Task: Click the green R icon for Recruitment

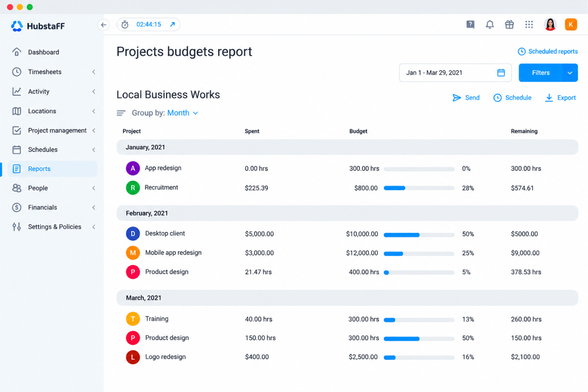Action: point(133,188)
